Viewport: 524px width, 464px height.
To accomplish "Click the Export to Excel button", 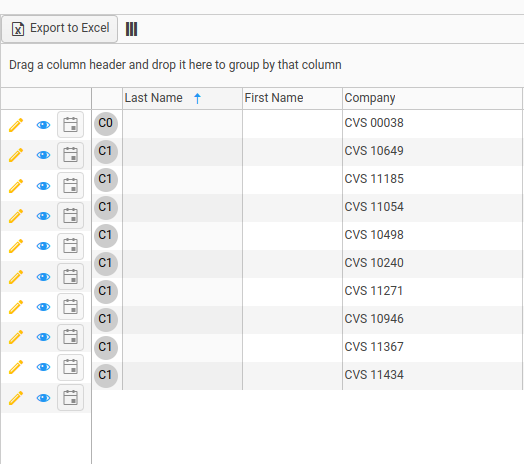I will pyautogui.click(x=59, y=29).
